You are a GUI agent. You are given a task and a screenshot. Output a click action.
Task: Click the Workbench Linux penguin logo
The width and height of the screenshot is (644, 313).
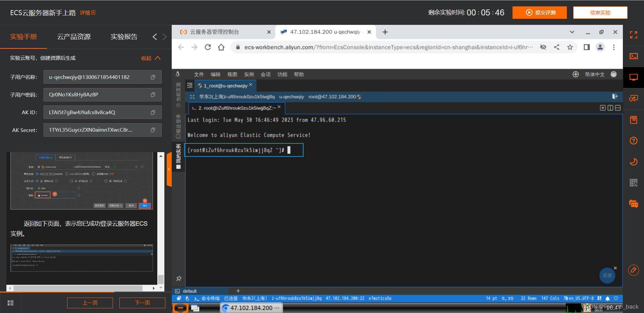click(x=178, y=74)
